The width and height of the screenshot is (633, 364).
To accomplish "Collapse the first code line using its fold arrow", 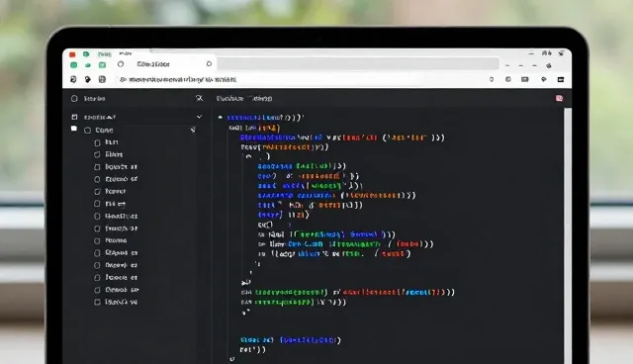I will [220, 117].
